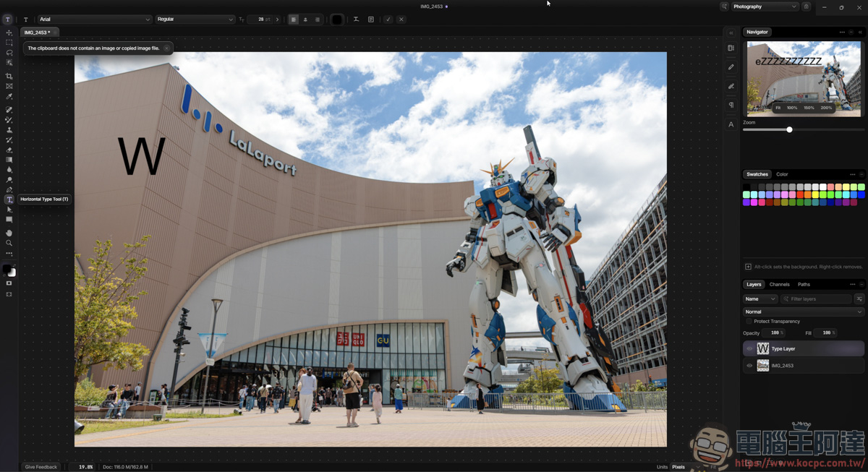Align text right in the options bar
Screen dimensions: 868x472
[x=317, y=20]
